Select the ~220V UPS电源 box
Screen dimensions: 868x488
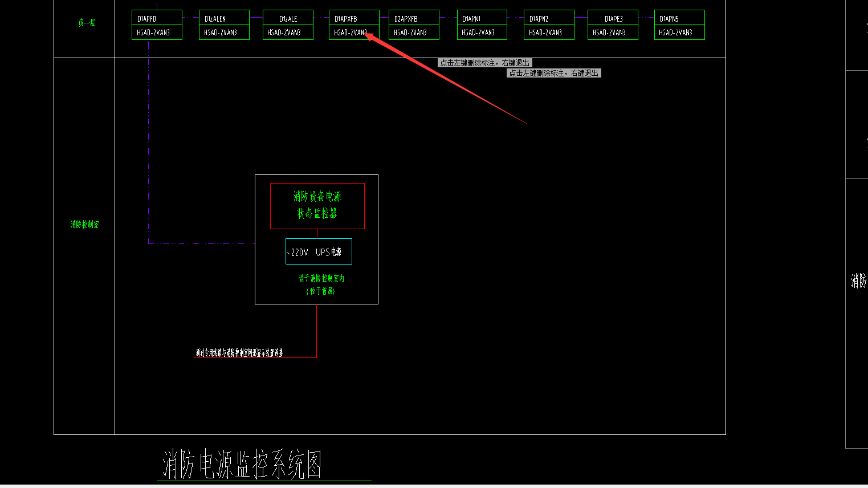[319, 251]
